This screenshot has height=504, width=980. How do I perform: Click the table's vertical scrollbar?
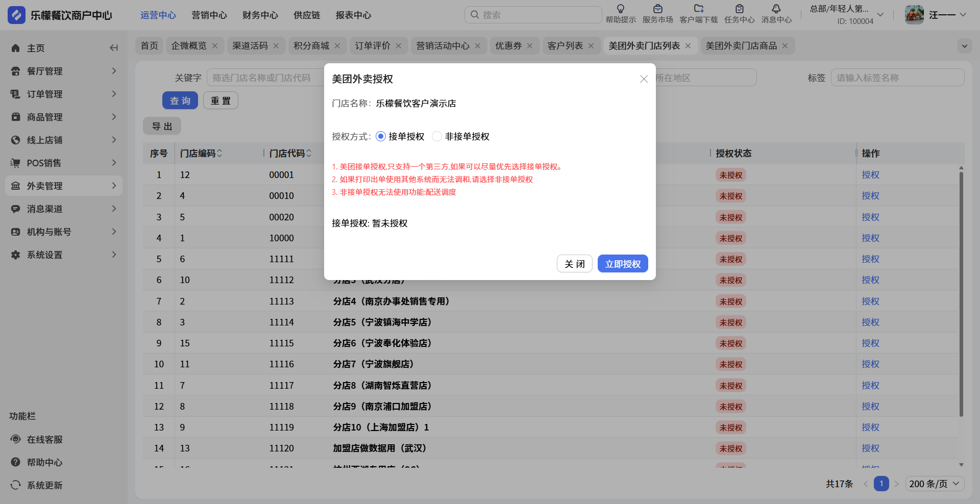pos(961,296)
